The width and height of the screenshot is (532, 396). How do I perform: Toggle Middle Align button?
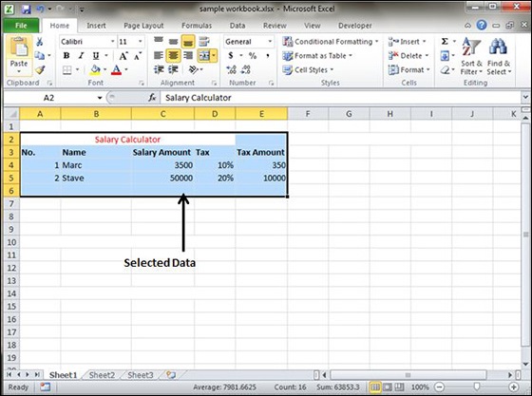click(x=173, y=42)
